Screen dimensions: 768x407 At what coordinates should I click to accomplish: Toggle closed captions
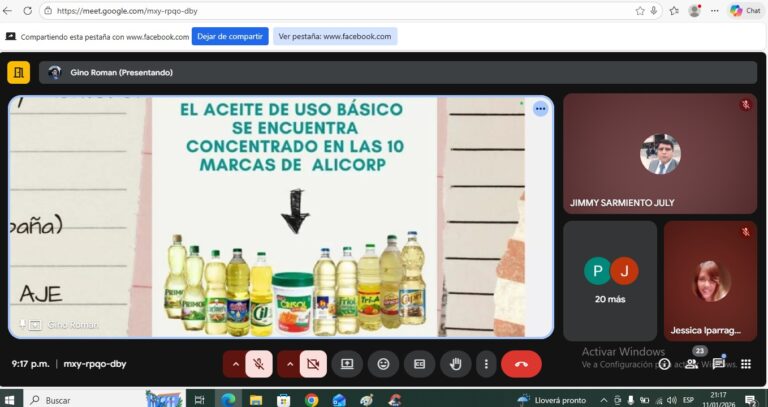click(x=420, y=364)
